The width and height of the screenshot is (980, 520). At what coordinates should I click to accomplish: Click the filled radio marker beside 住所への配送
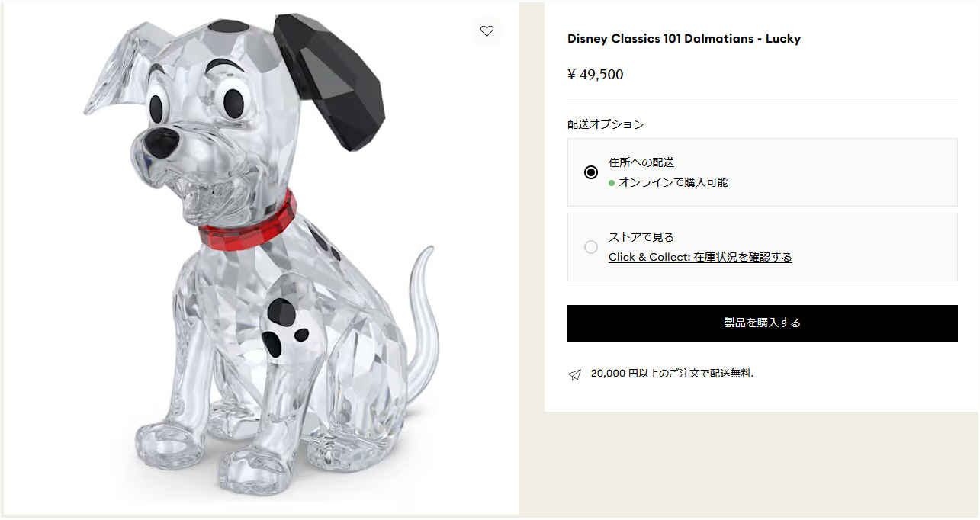click(x=590, y=172)
